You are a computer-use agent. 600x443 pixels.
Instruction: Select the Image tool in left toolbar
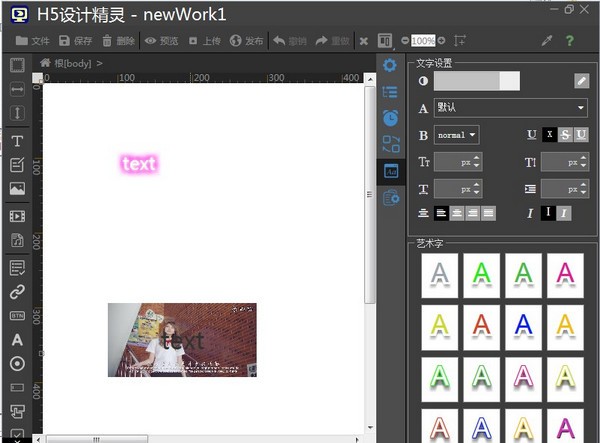pyautogui.click(x=17, y=189)
